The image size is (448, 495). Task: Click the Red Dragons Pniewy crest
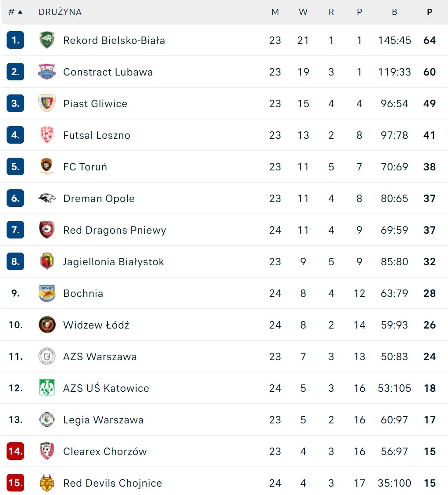(47, 230)
